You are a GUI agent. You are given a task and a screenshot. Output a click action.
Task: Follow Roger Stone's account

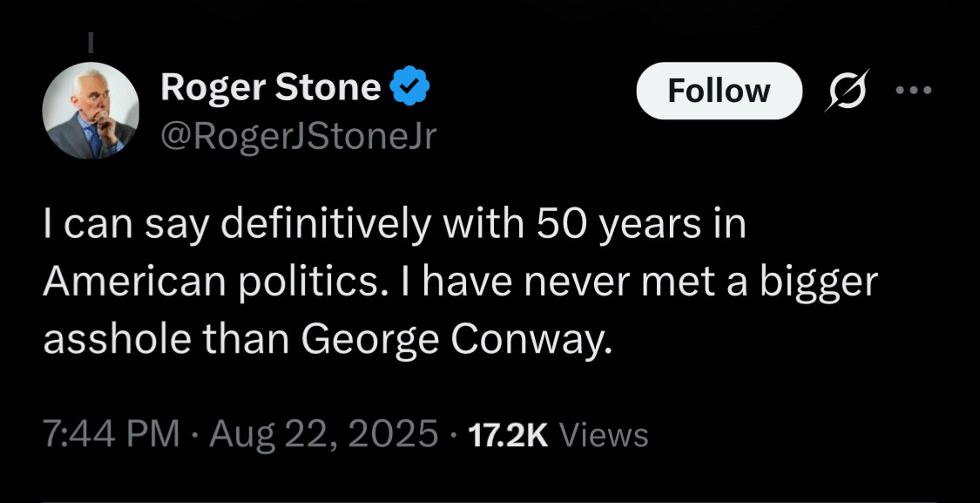pos(719,91)
